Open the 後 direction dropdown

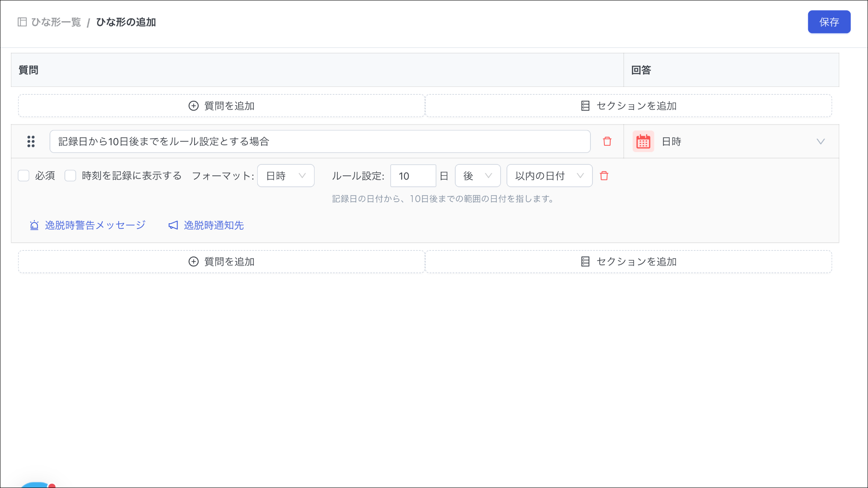[478, 176]
